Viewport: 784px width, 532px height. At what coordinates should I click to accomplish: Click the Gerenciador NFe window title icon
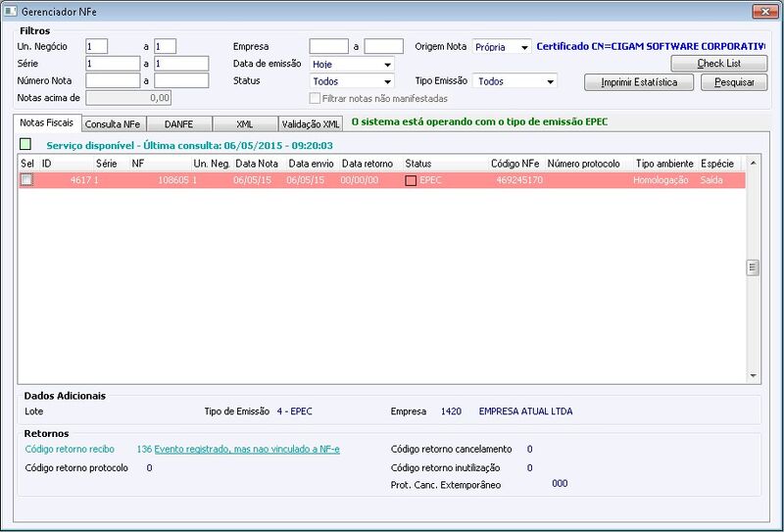[10, 11]
